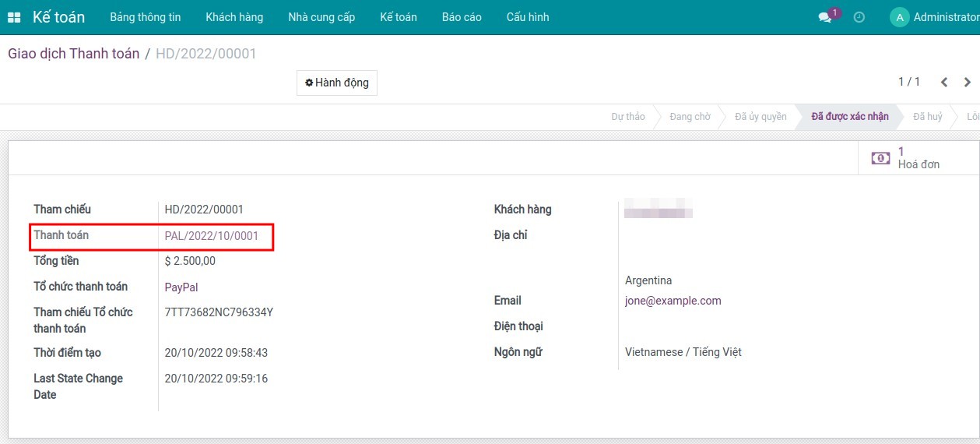The image size is (980, 444).
Task: Click the Tổng tiền field label
Action: 56,261
